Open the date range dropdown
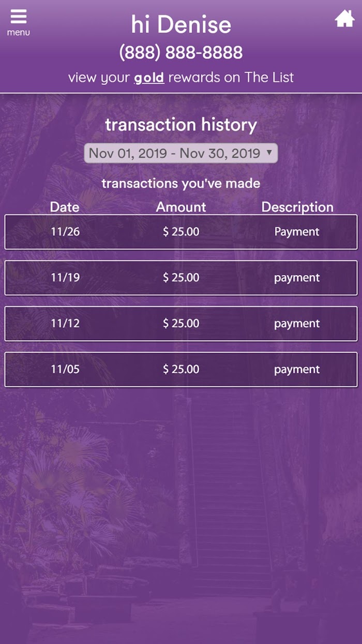Image resolution: width=362 pixels, height=644 pixels. (181, 153)
